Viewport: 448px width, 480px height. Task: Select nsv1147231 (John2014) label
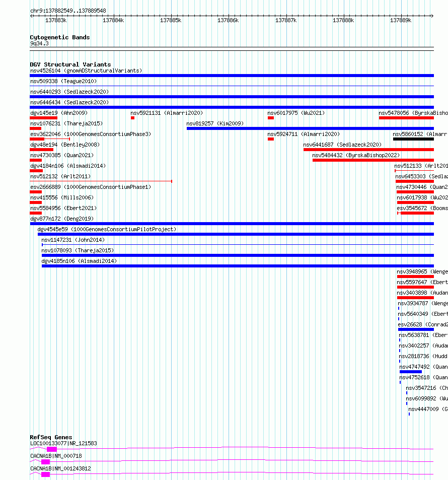[73, 240]
